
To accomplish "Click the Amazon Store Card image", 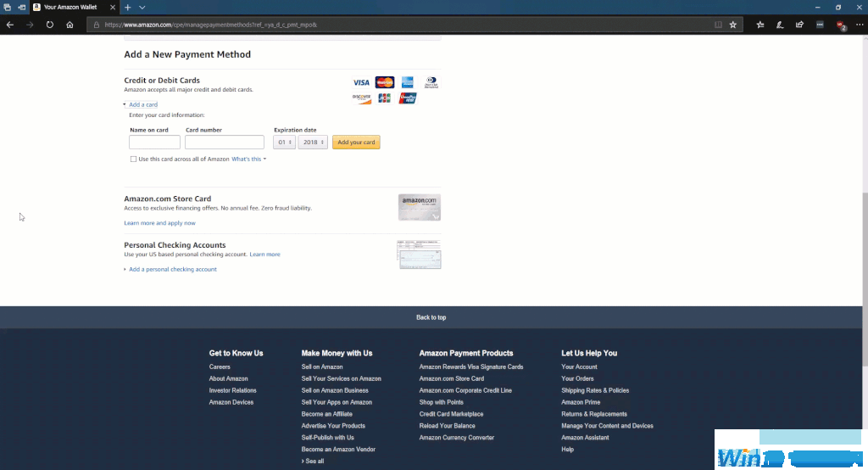I will (x=419, y=207).
